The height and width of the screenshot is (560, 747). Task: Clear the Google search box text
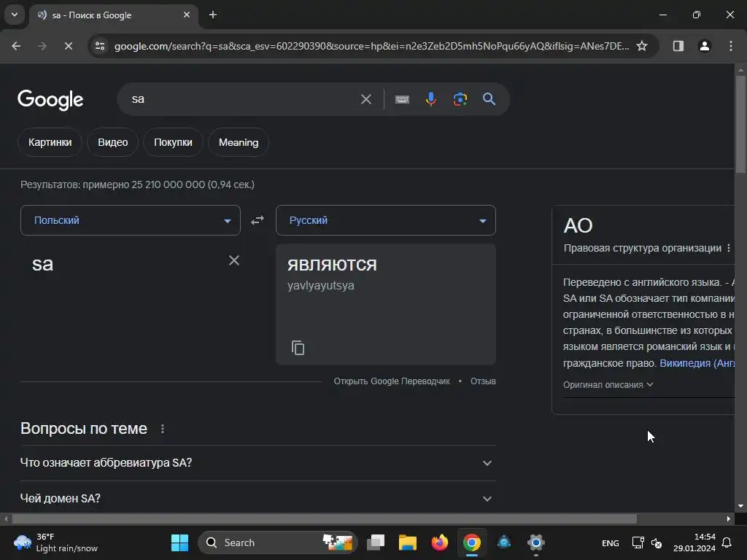[x=366, y=99]
